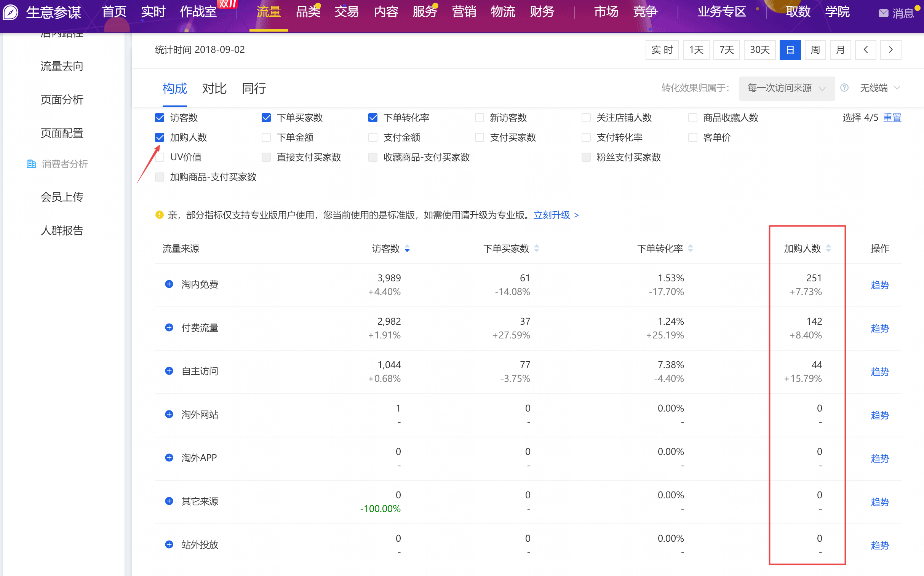The width and height of the screenshot is (924, 576).
Task: Click the help question mark icon
Action: click(x=844, y=88)
